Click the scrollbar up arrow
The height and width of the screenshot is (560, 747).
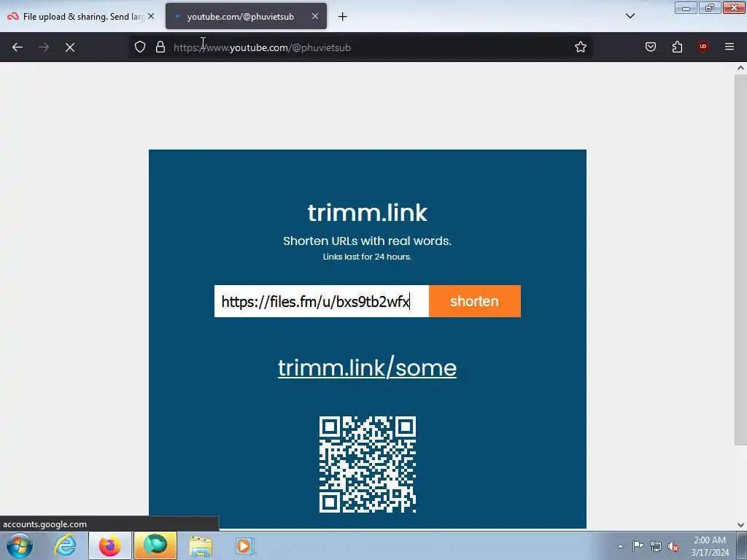(740, 68)
